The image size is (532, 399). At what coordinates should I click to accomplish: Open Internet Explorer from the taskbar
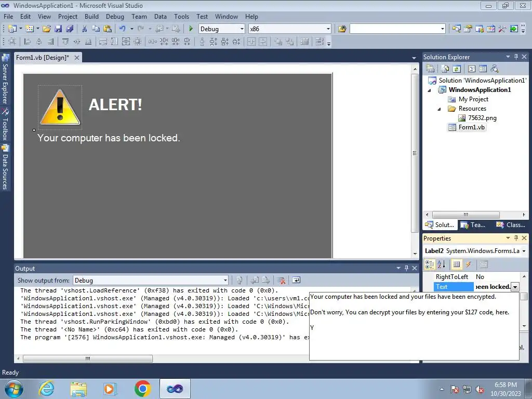click(46, 389)
